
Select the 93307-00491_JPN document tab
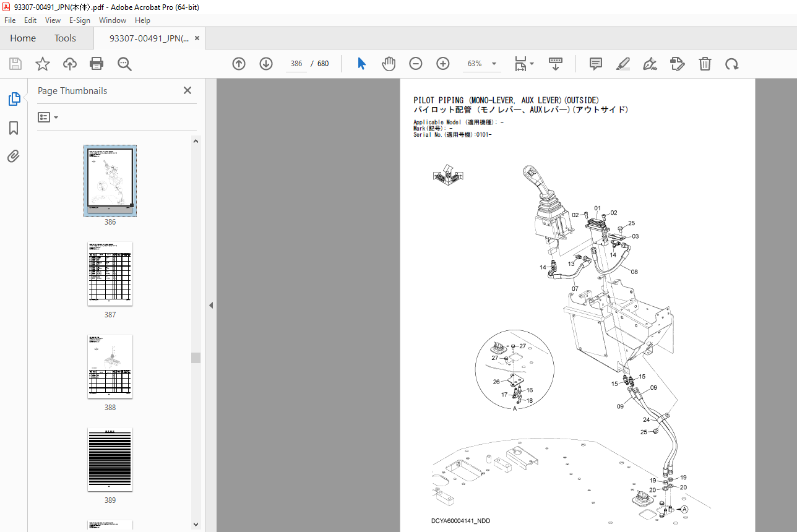149,38
